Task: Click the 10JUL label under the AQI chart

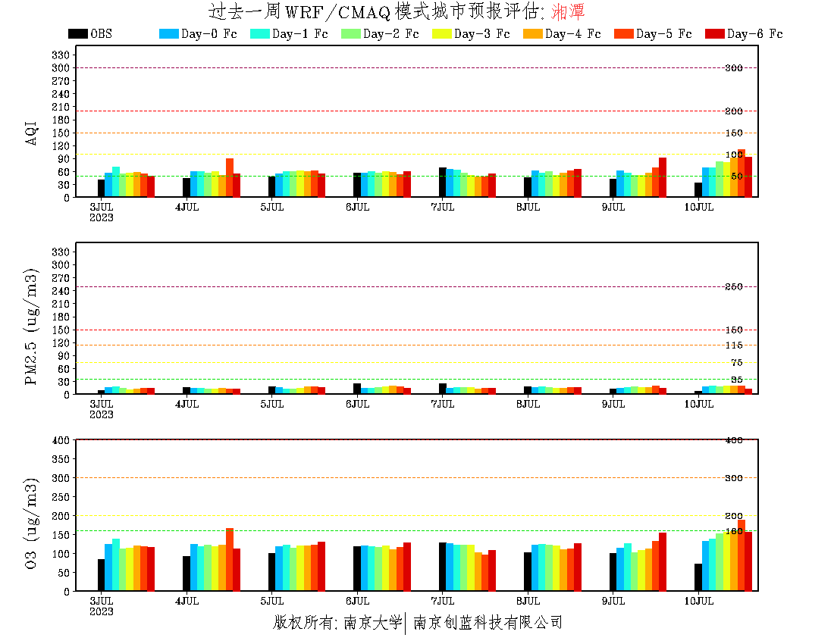Action: pyautogui.click(x=698, y=208)
